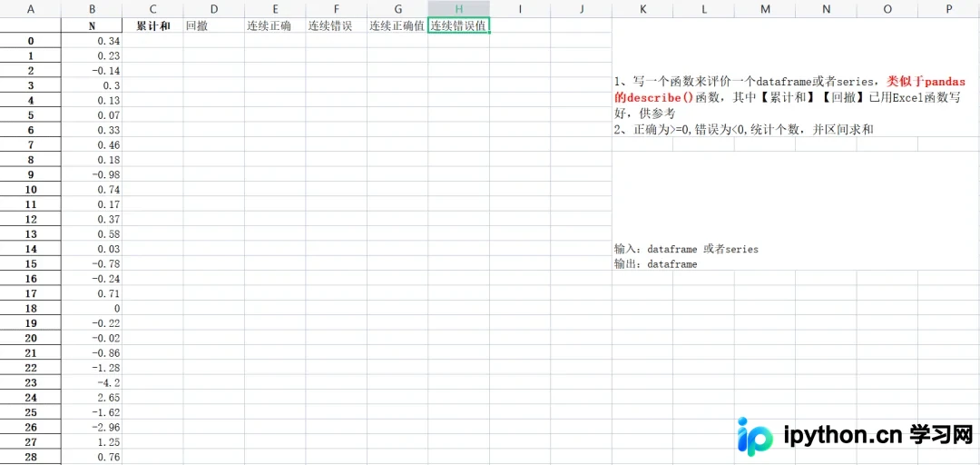Click the '回撤' header cell
The width and height of the screenshot is (980, 465).
pyautogui.click(x=214, y=25)
